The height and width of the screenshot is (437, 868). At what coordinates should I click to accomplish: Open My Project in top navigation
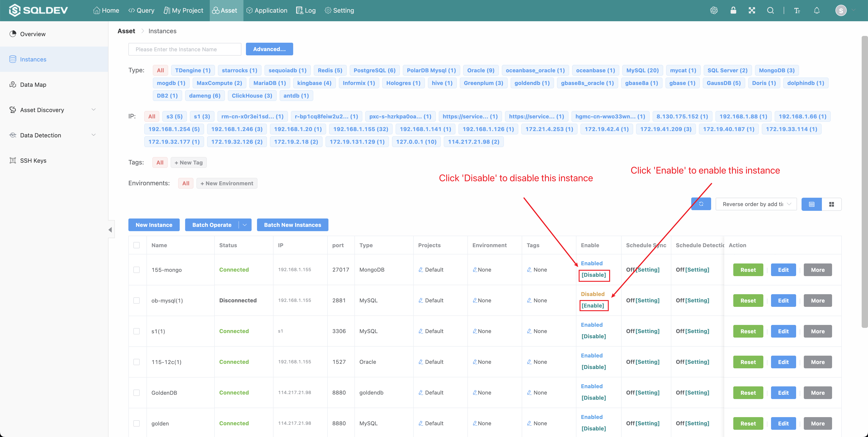(x=183, y=10)
